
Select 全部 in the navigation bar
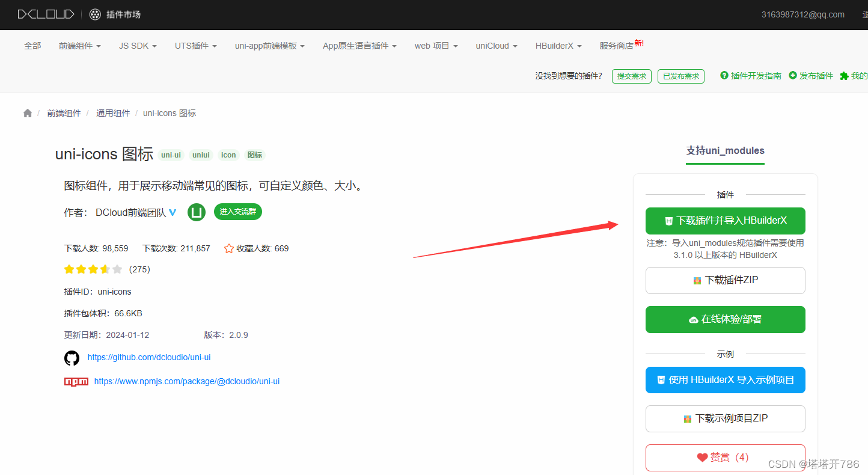(32, 45)
